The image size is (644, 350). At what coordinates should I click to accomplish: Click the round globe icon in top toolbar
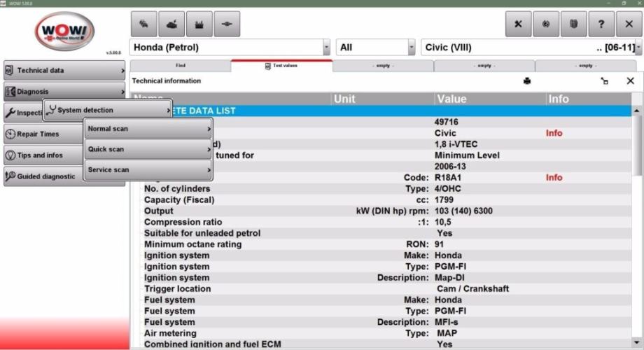coord(546,24)
